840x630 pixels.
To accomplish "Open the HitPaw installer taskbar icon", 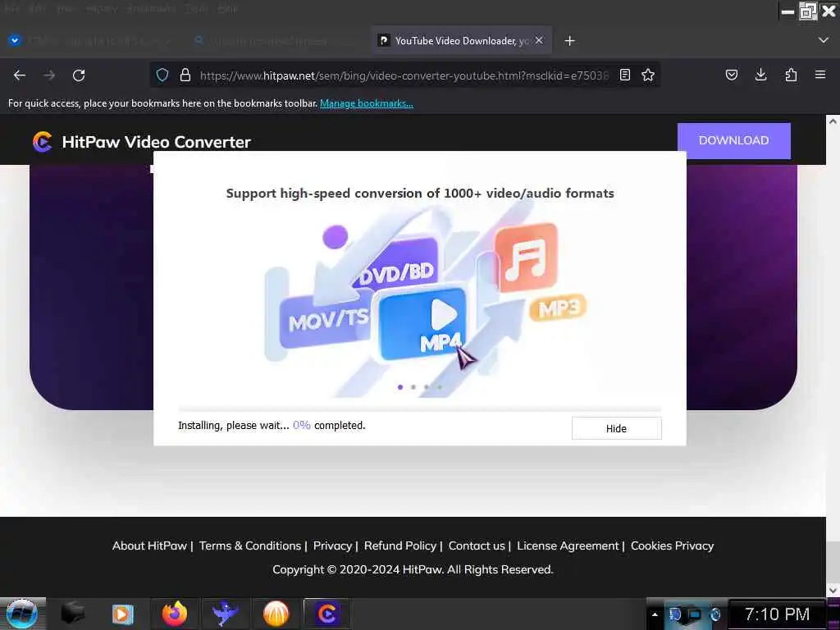I will tap(326, 614).
